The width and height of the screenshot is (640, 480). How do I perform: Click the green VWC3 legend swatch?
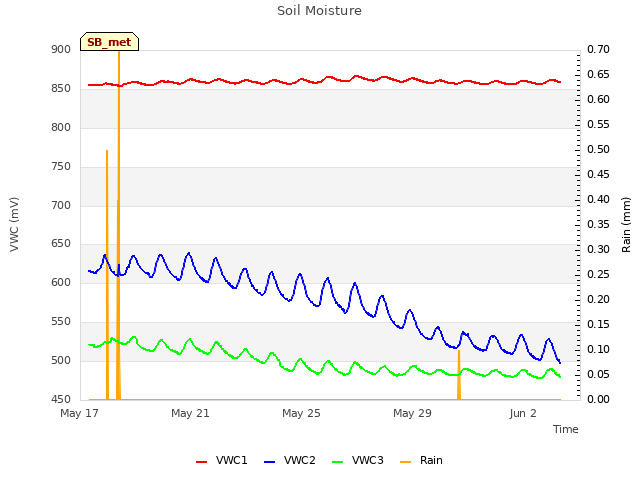pos(338,462)
